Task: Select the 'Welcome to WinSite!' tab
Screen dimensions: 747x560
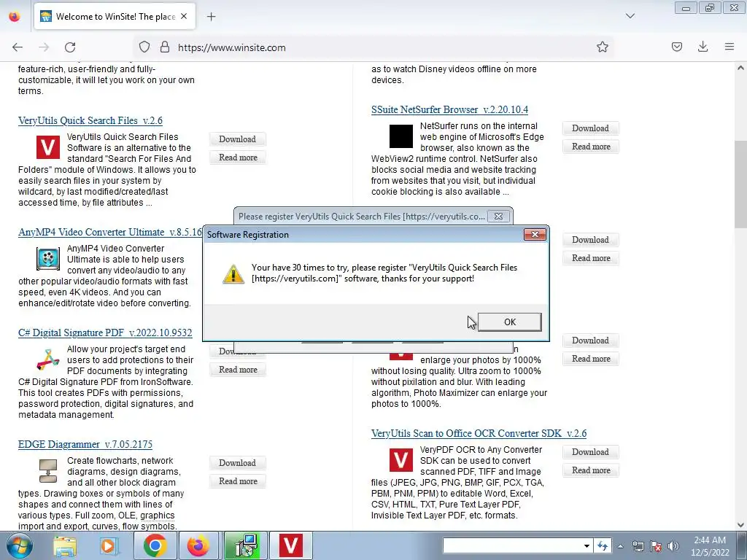Action: coord(115,17)
